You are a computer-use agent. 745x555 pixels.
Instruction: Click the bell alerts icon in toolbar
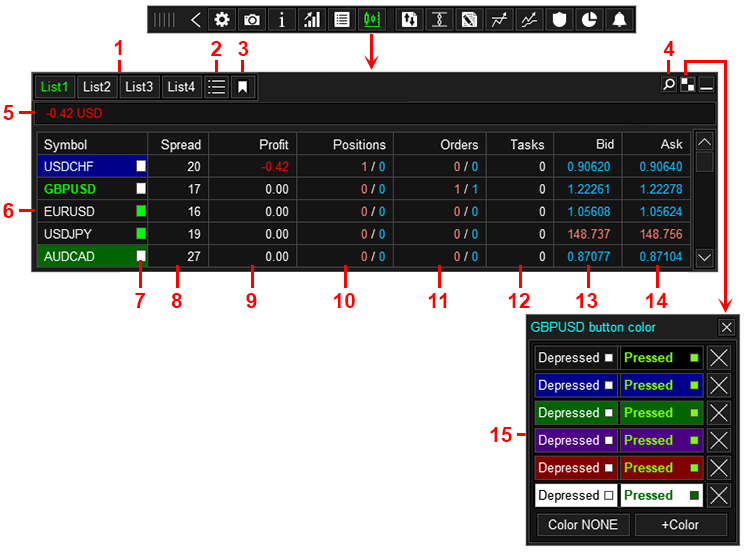(619, 19)
